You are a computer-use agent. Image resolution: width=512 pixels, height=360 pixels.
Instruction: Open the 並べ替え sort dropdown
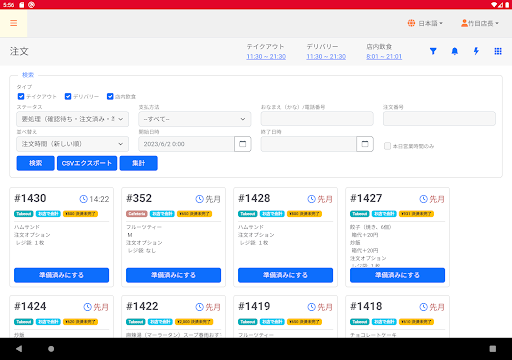pos(72,144)
